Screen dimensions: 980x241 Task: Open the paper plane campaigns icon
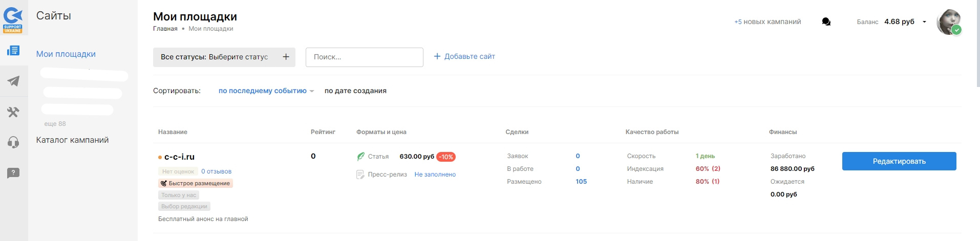coord(13,81)
